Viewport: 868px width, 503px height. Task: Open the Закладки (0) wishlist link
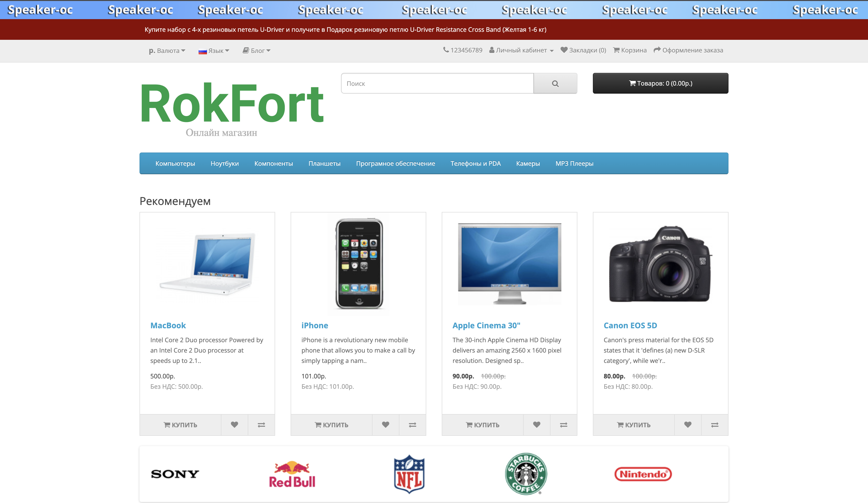point(583,50)
